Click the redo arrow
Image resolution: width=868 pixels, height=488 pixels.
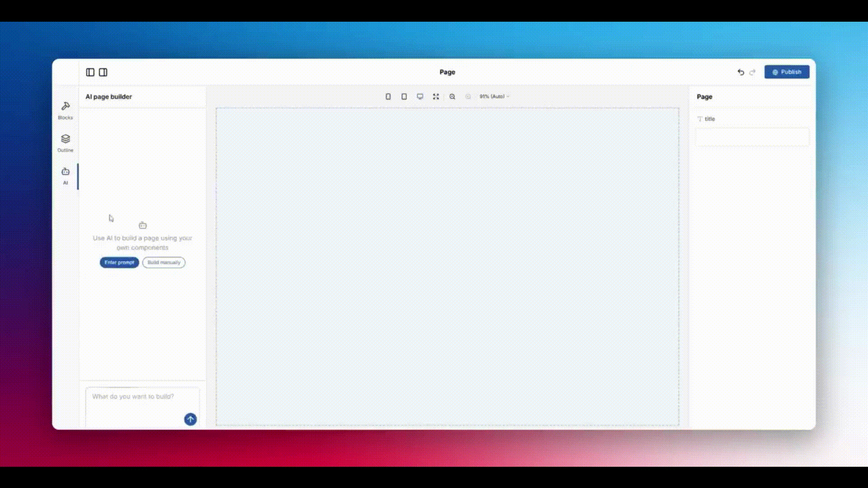(x=752, y=72)
